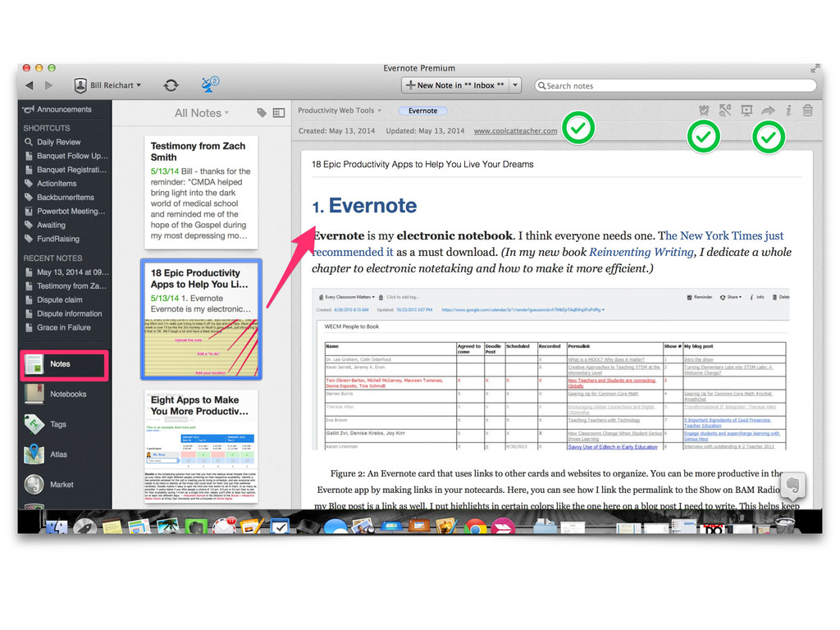Image resolution: width=840 pixels, height=630 pixels.
Task: Open Eight Apps to Make You More Productive card
Action: pyautogui.click(x=201, y=447)
